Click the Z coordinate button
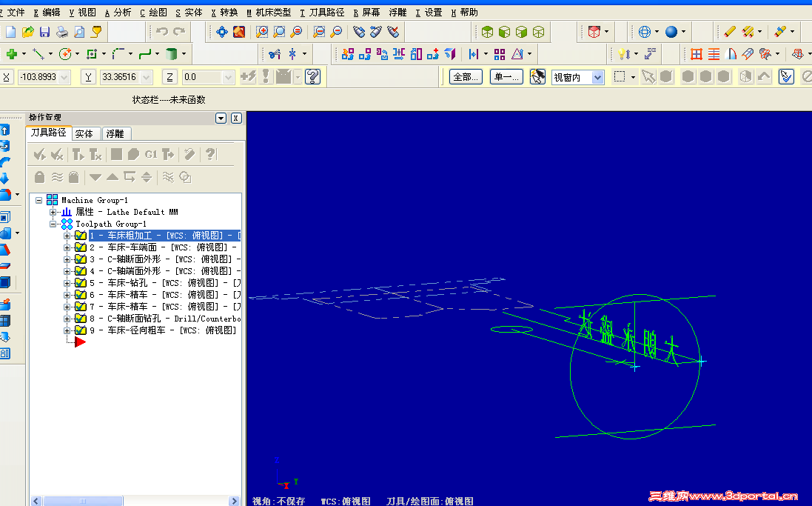Viewport: 812px width, 506px height. [170, 77]
